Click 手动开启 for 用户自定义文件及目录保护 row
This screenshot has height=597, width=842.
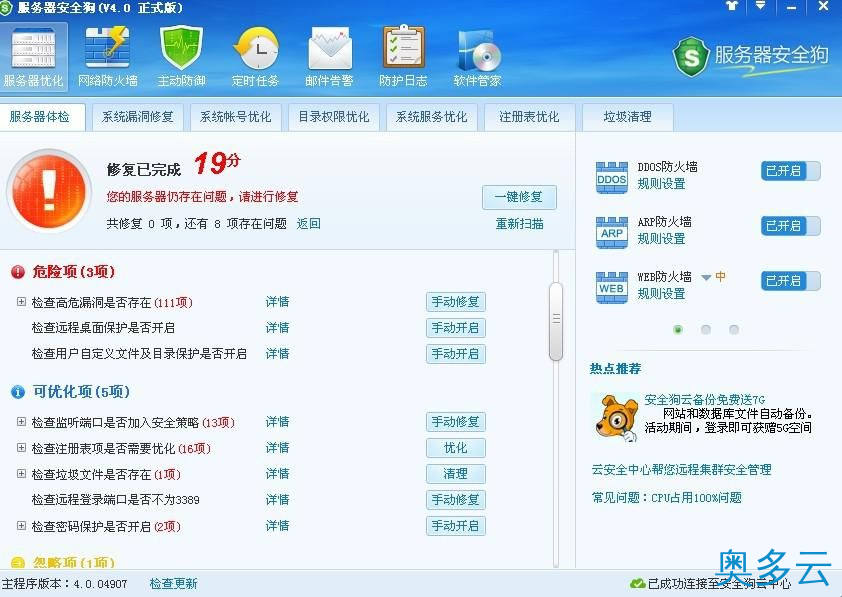pyautogui.click(x=456, y=354)
